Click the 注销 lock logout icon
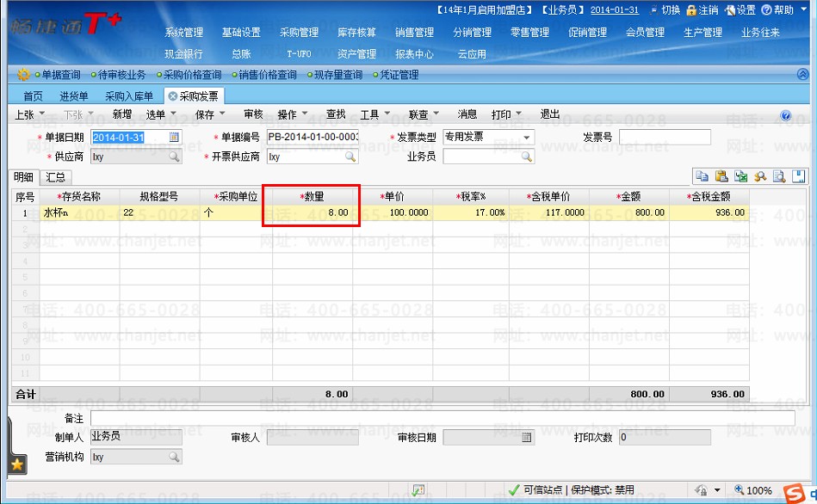 691,10
